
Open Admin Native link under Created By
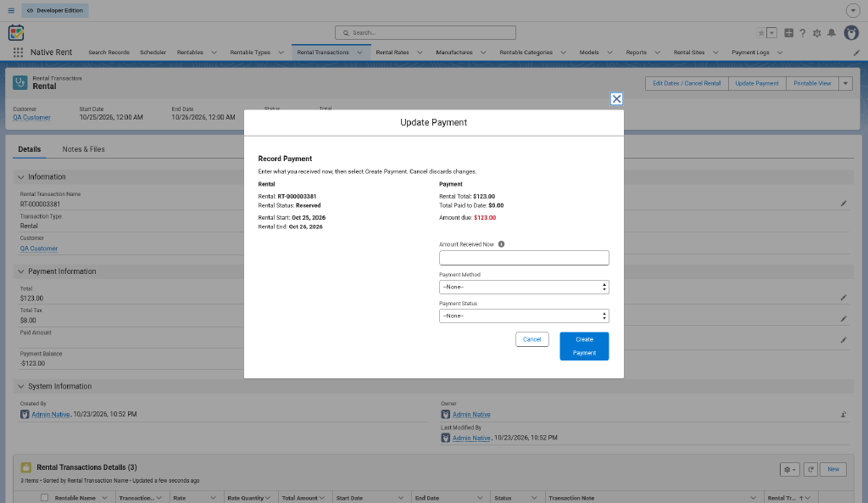[50, 415]
